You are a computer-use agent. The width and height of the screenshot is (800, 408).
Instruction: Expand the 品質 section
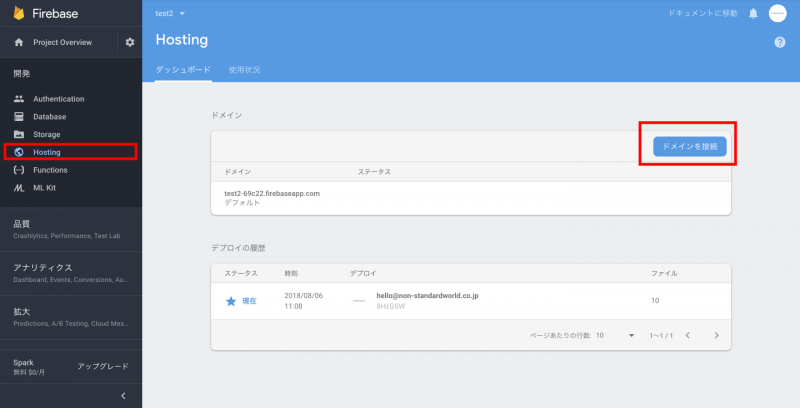click(x=71, y=229)
